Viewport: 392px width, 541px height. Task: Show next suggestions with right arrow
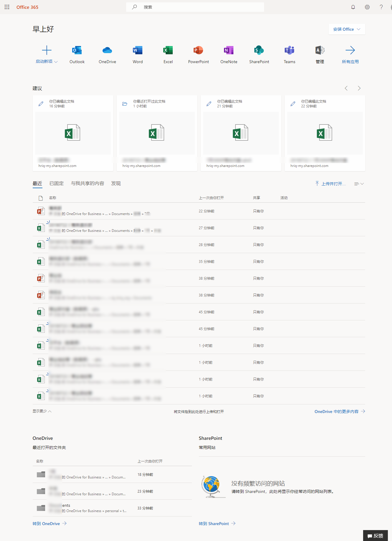coord(359,88)
